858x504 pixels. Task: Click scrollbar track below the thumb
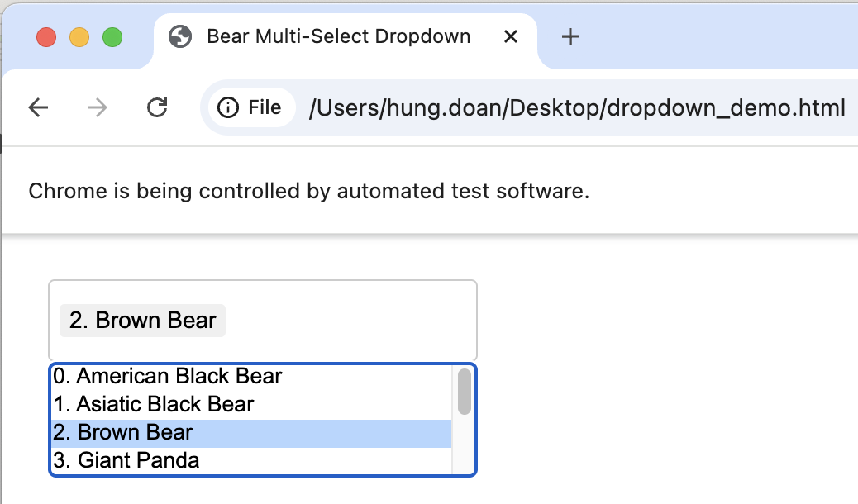tap(465, 446)
